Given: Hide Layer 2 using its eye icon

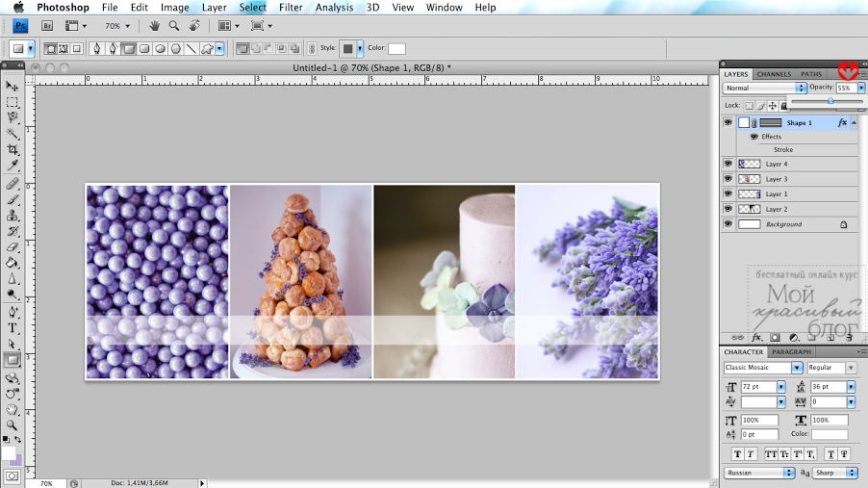Looking at the screenshot, I should pyautogui.click(x=728, y=208).
